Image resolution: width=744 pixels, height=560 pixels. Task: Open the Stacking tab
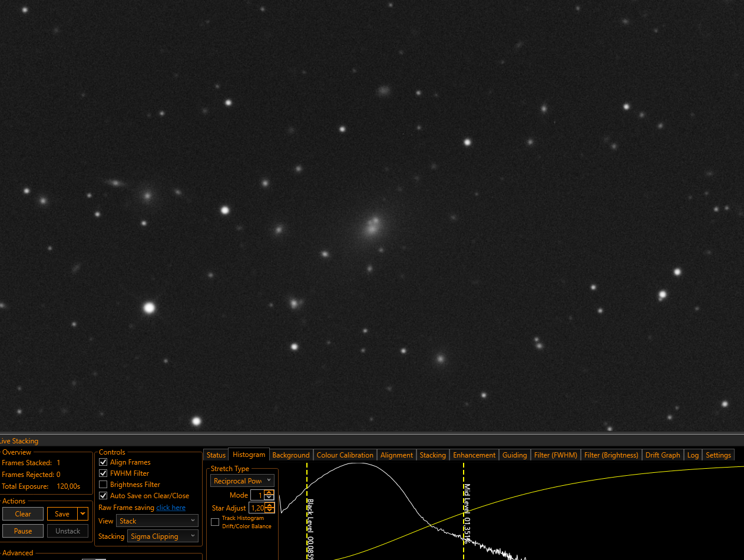click(x=433, y=455)
